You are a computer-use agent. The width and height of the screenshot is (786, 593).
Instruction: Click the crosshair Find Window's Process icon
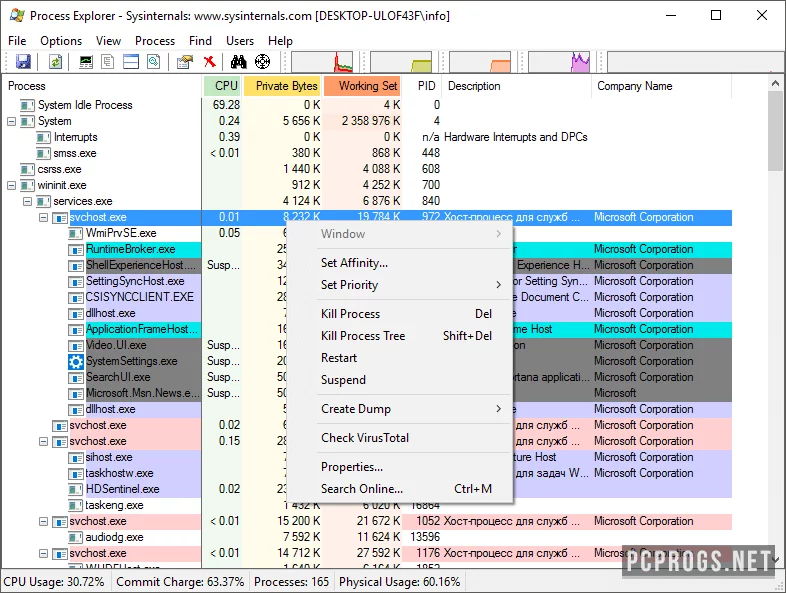tap(263, 62)
